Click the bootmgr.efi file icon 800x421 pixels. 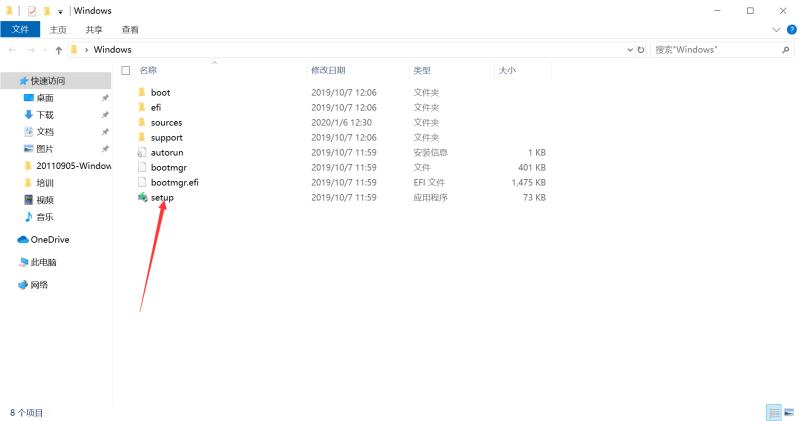click(142, 182)
